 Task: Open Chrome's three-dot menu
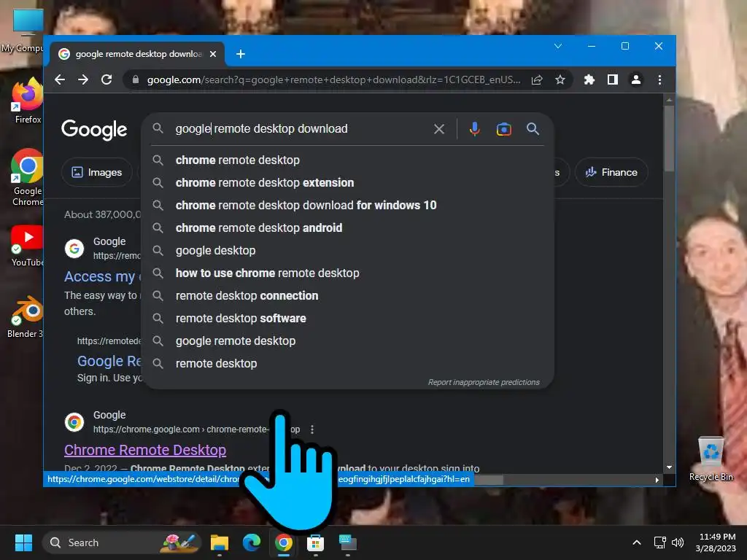tap(659, 79)
